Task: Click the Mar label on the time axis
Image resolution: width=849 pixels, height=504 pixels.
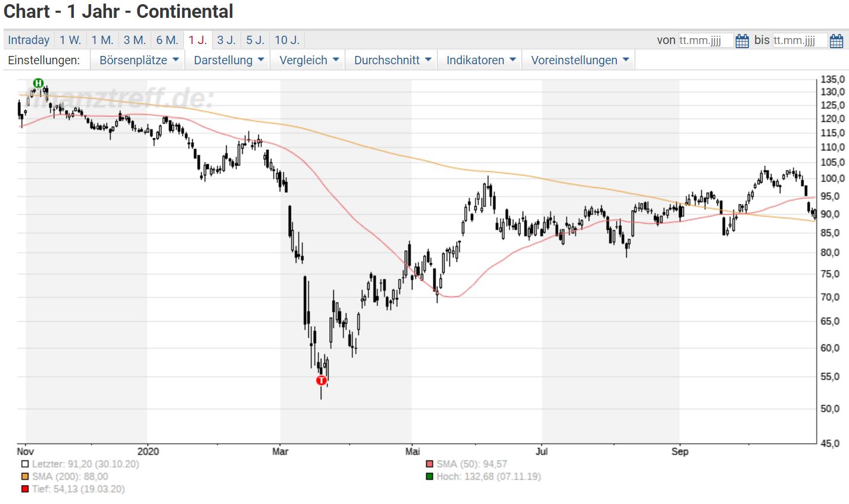Action: (x=280, y=452)
